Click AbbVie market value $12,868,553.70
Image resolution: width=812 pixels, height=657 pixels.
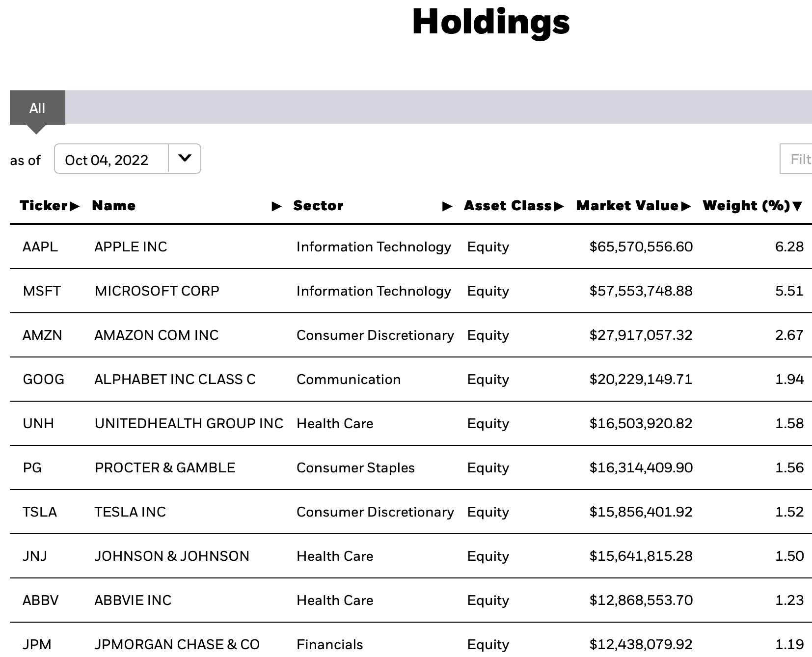tap(641, 600)
